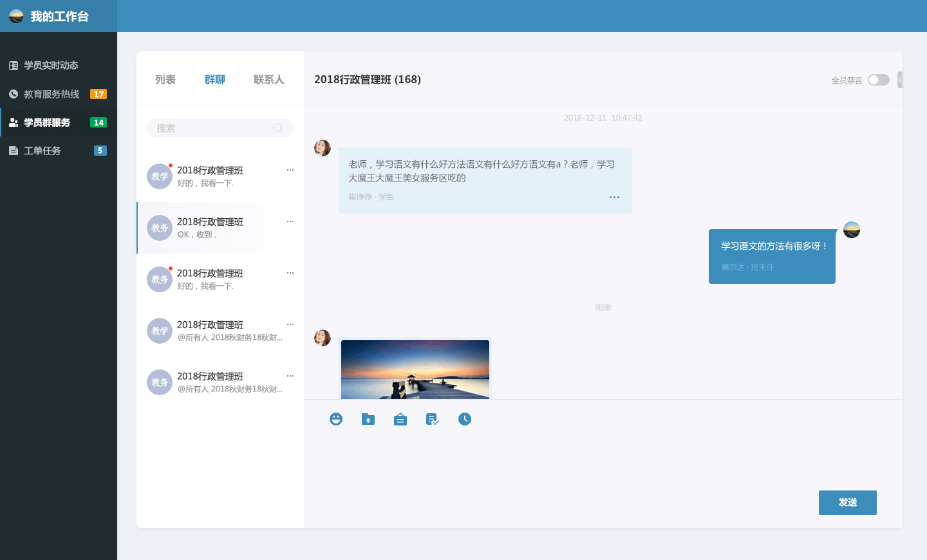Image resolution: width=927 pixels, height=560 pixels.
Task: Open the sunset pier image thumbnail
Action: (415, 369)
